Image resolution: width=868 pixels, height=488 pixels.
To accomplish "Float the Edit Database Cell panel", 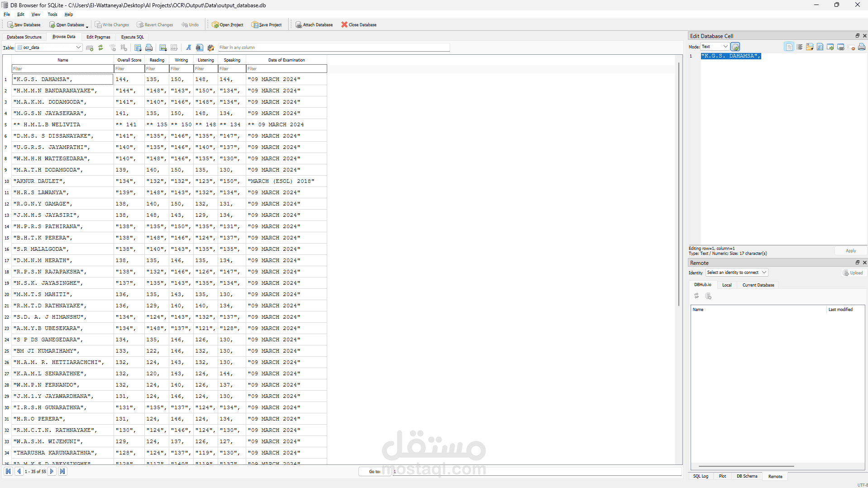I will pos(857,36).
